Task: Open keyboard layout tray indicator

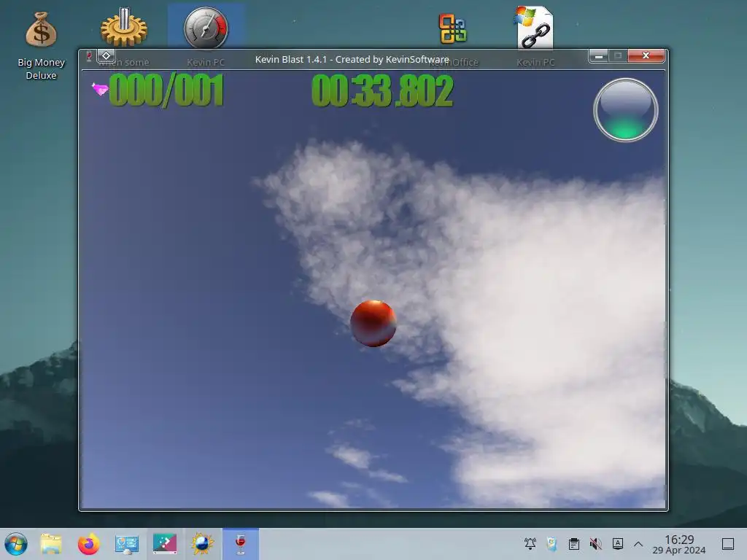Action: (617, 543)
